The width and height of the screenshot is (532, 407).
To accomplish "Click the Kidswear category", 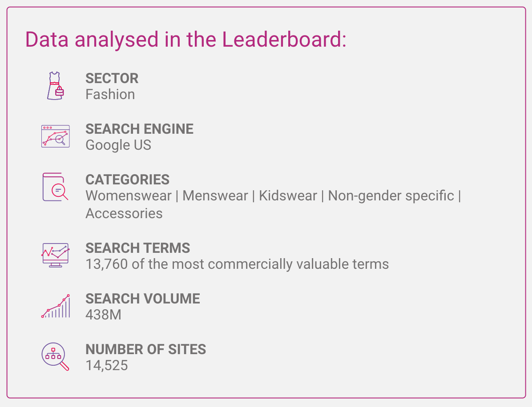I will pyautogui.click(x=288, y=196).
